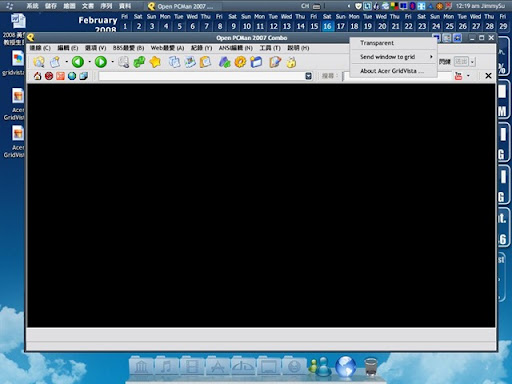Open the ANSI編輯 (N) menu
The width and height of the screenshot is (512, 384).
[236, 48]
